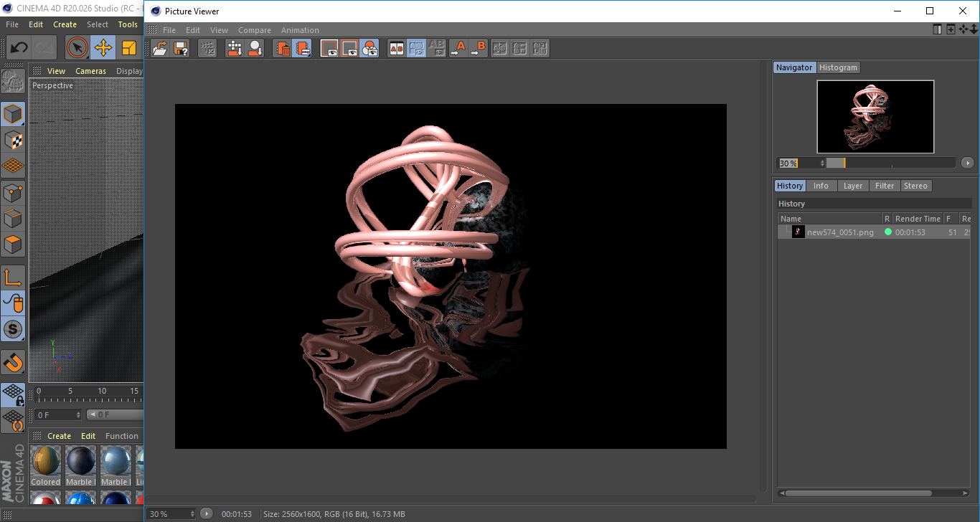Toggle the greyed AB difference icon
980x522 pixels.
point(436,48)
